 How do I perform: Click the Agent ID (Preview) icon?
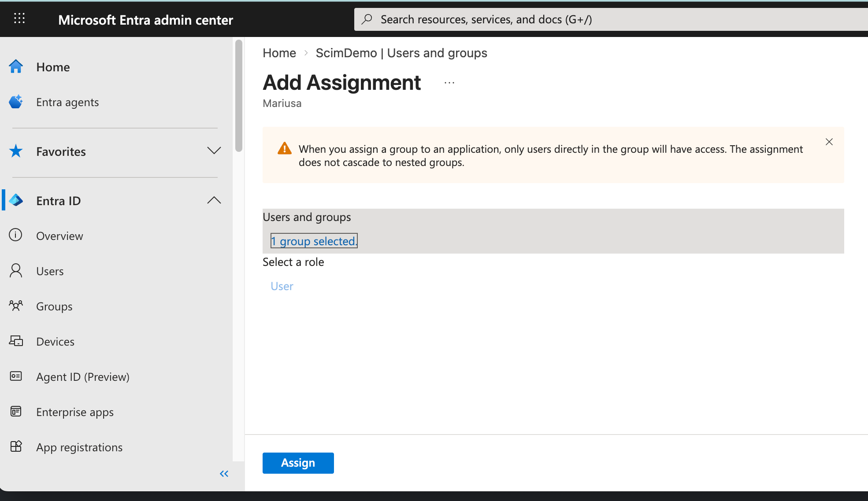coord(16,376)
